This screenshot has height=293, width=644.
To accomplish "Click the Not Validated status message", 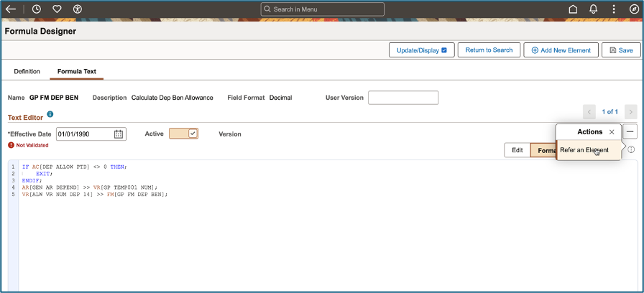I will click(x=28, y=145).
